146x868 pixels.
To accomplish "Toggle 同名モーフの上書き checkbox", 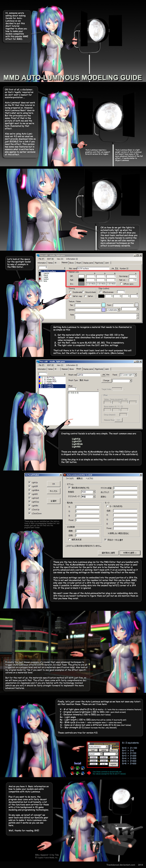I will click(x=106, y=539).
